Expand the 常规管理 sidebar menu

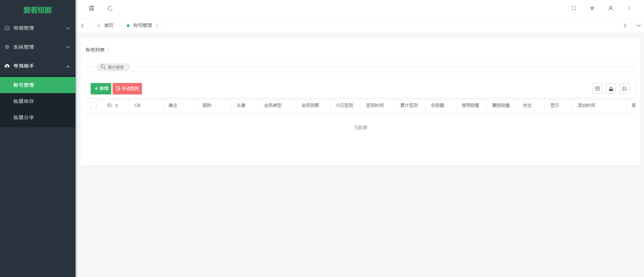click(38, 28)
